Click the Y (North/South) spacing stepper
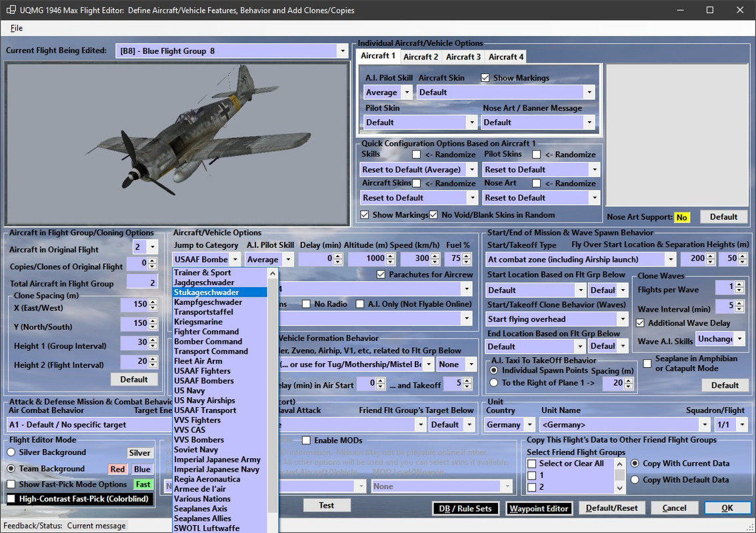The height and width of the screenshot is (533, 756). pos(153,323)
